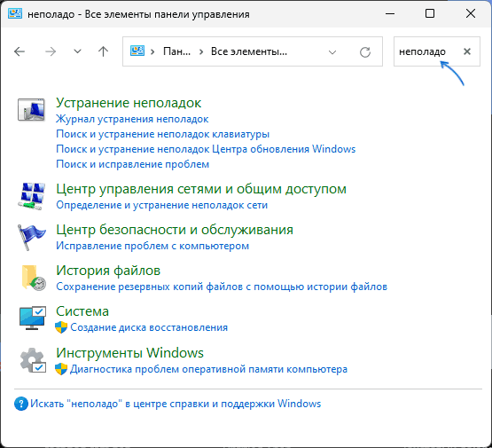Open recent locations dropdown arrow
Image resolution: width=492 pixels, height=448 pixels.
point(77,51)
